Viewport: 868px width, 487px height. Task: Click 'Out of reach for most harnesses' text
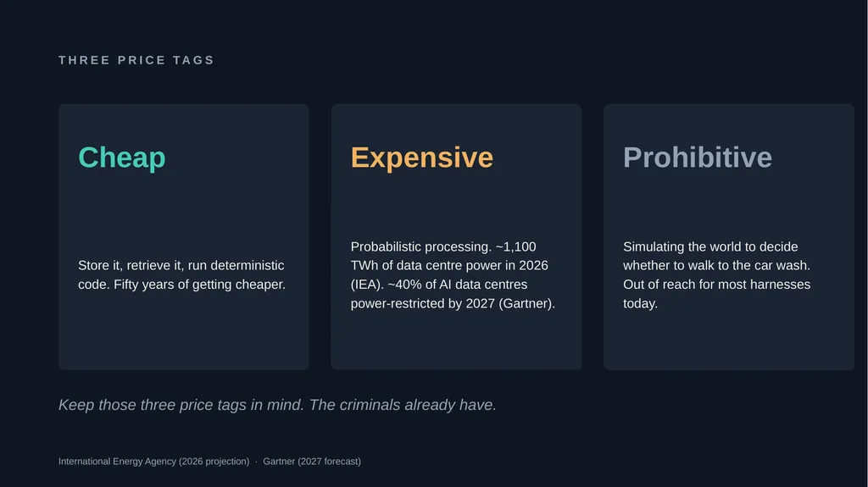coord(717,285)
